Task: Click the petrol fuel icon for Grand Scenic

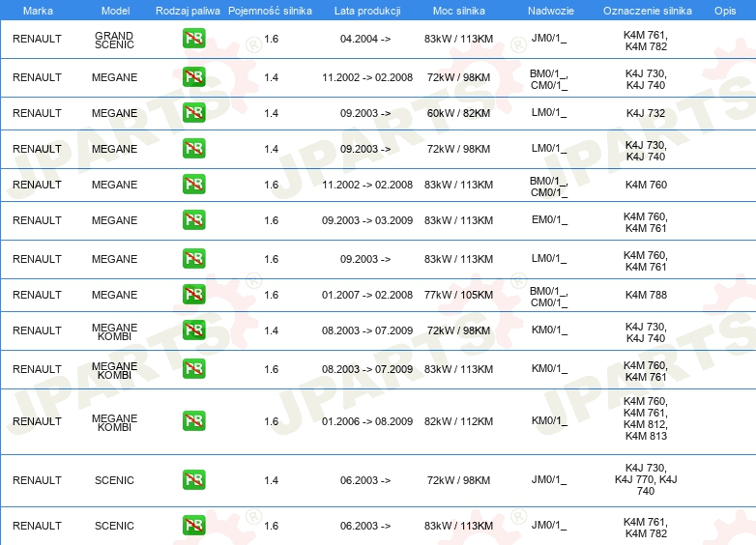Action: coord(193,39)
